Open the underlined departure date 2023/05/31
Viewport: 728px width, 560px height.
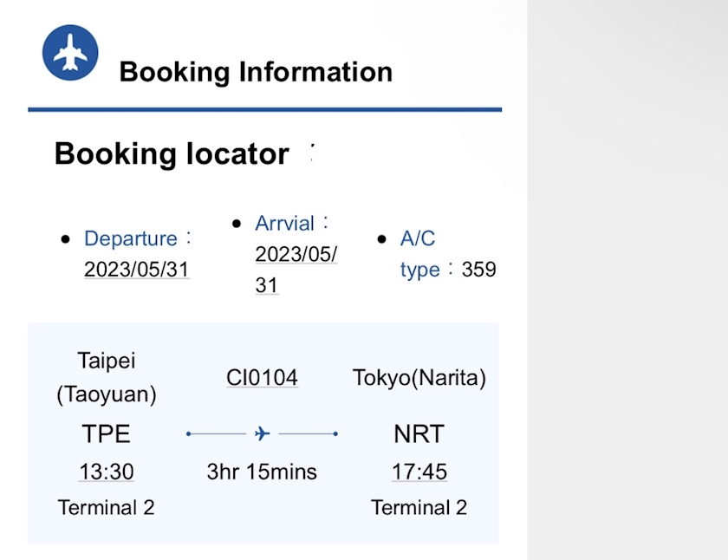pos(136,270)
